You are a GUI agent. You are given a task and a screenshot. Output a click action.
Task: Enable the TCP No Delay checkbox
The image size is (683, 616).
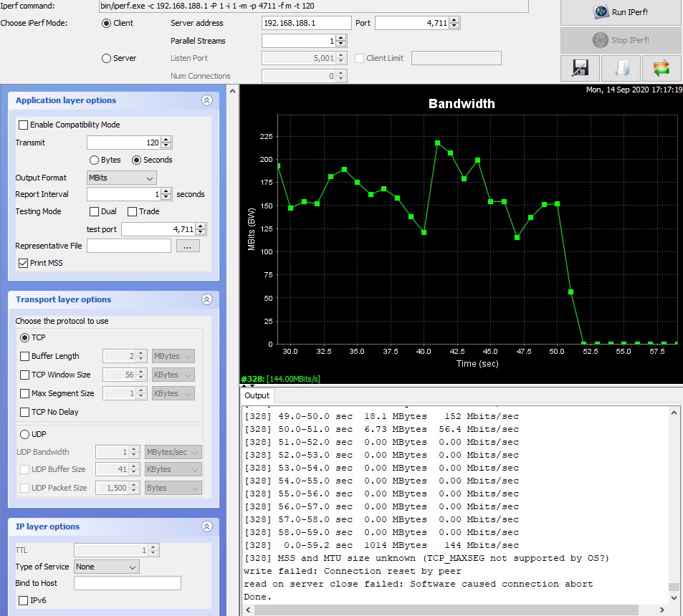point(25,412)
